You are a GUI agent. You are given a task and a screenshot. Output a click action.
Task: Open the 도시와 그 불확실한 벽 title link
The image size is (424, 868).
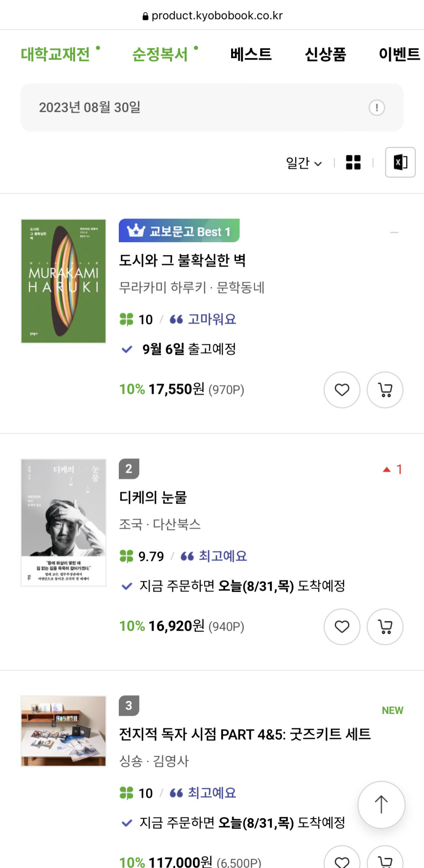182,260
